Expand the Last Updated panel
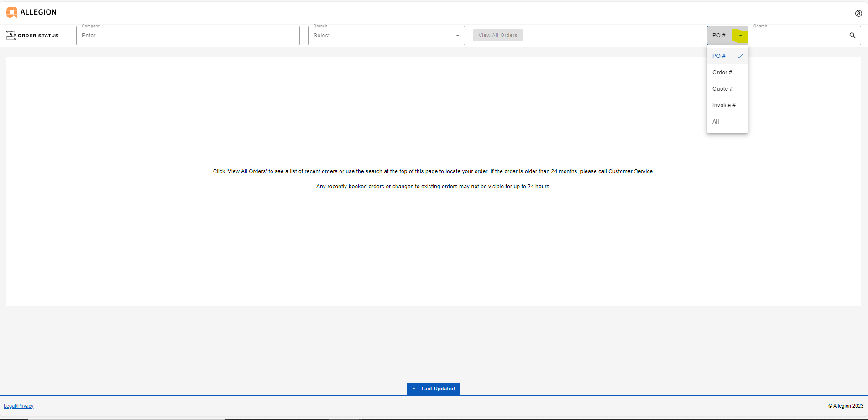This screenshot has height=420, width=868. (x=434, y=389)
